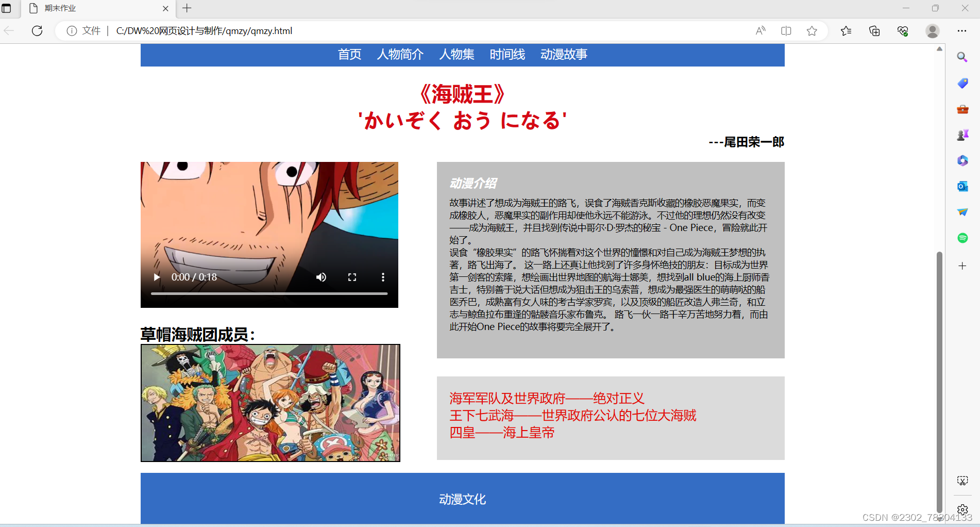Open the tab actions menu icon
Viewport: 980px width, 527px height.
7,8
